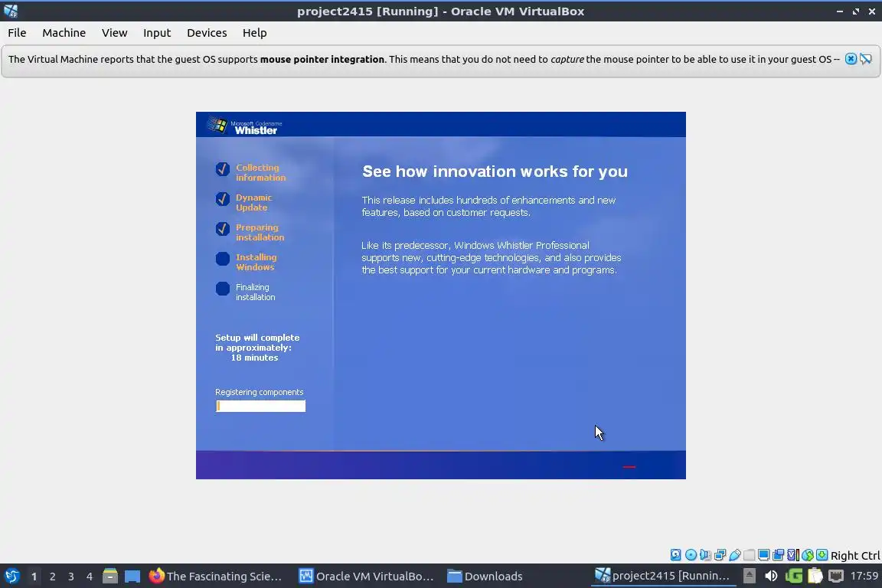Click the show desktop icon in taskbar
Image resolution: width=882 pixels, height=588 pixels.
click(132, 576)
